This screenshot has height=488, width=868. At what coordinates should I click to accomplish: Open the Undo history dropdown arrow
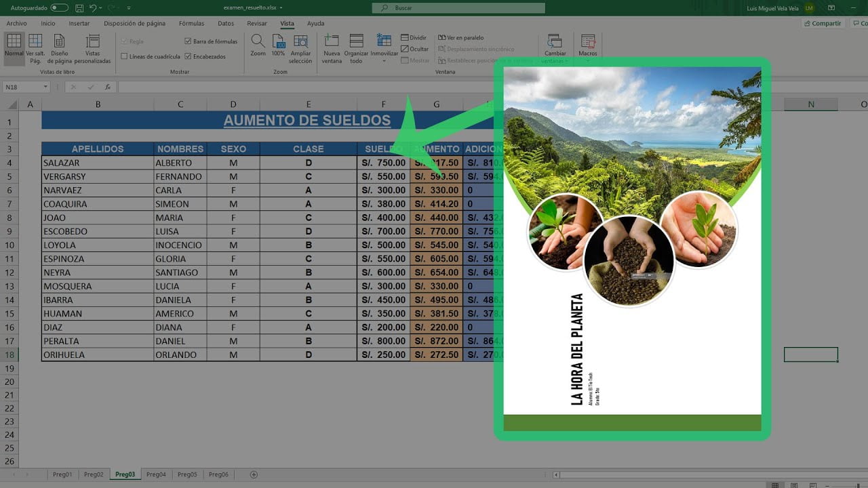point(100,8)
